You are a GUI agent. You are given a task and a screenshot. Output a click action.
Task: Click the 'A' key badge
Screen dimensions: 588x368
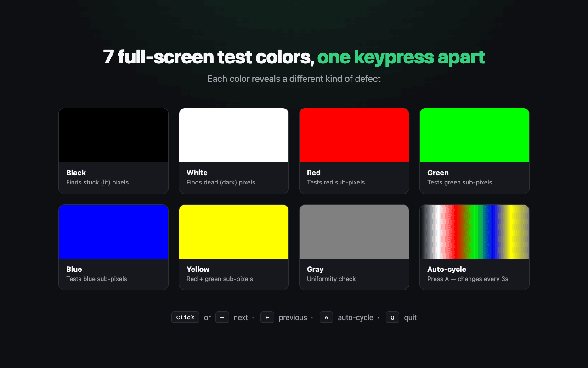[326, 317]
